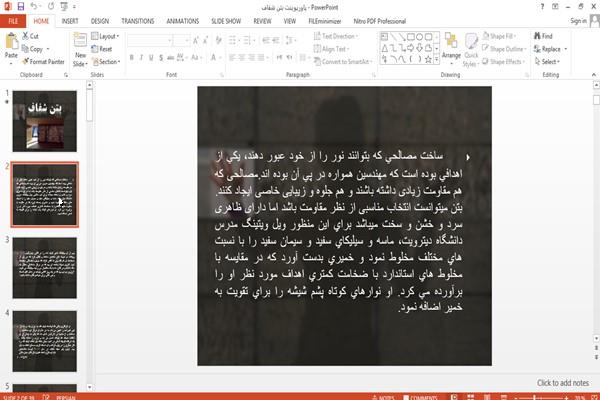The width and height of the screenshot is (600, 400).
Task: Switch to Reading view in status bar
Action: [x=487, y=397]
